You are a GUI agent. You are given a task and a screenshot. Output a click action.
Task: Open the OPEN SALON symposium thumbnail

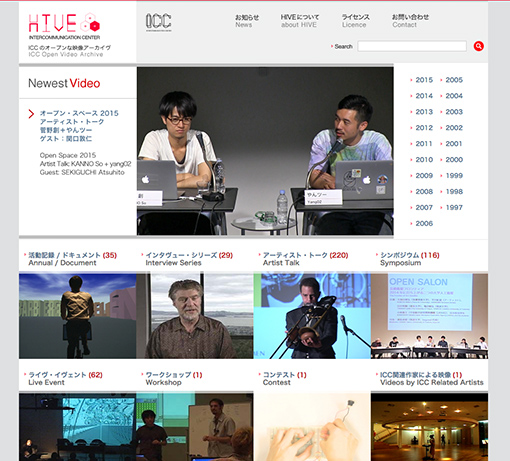coord(429,316)
